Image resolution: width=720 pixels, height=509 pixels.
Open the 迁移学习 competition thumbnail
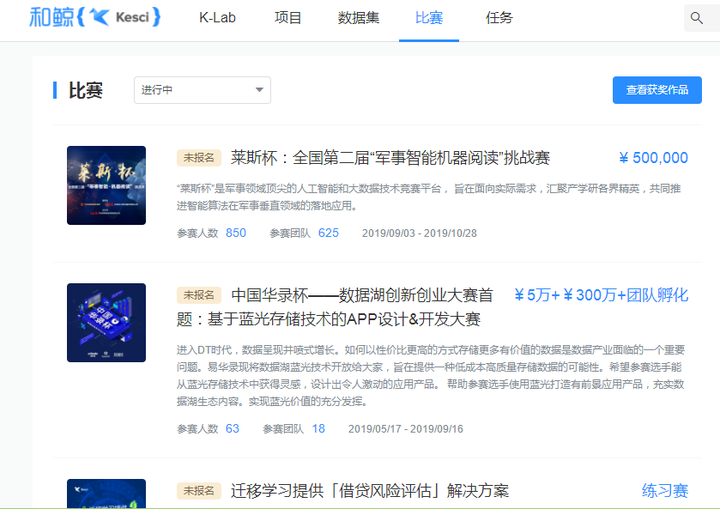107,494
